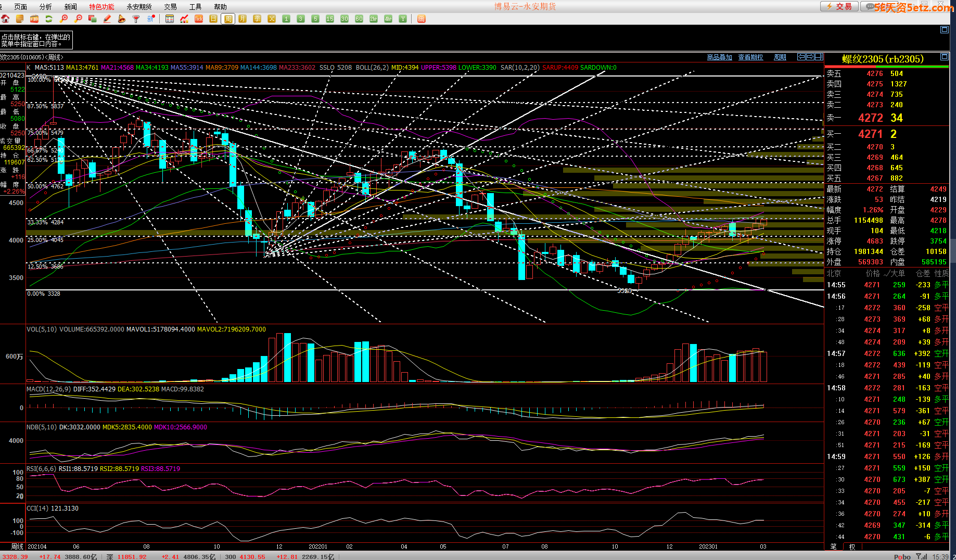Go to the home page icon
This screenshot has height=560, width=956.
(x=5, y=19)
